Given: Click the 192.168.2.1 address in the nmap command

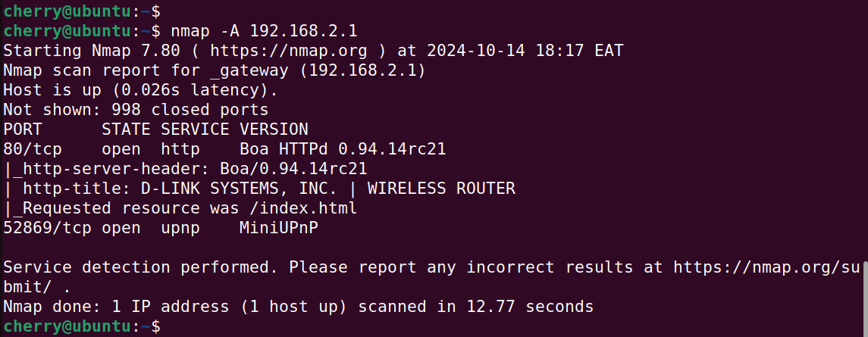Looking at the screenshot, I should [x=303, y=31].
